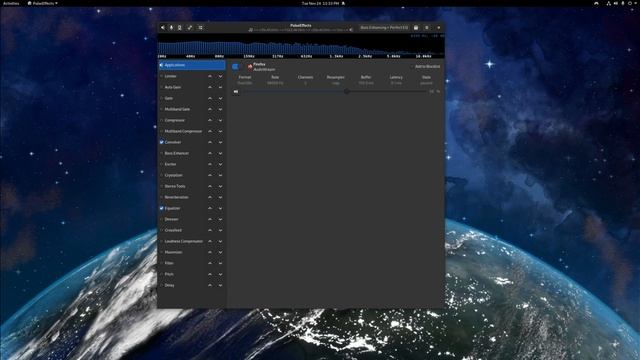Mute Firefox stream using the speaker icon
This screenshot has width=640, height=360.
tap(236, 92)
